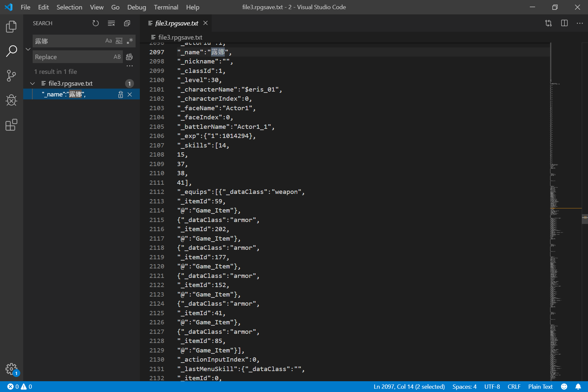
Task: Change encoding via UTF-8
Action: point(492,387)
